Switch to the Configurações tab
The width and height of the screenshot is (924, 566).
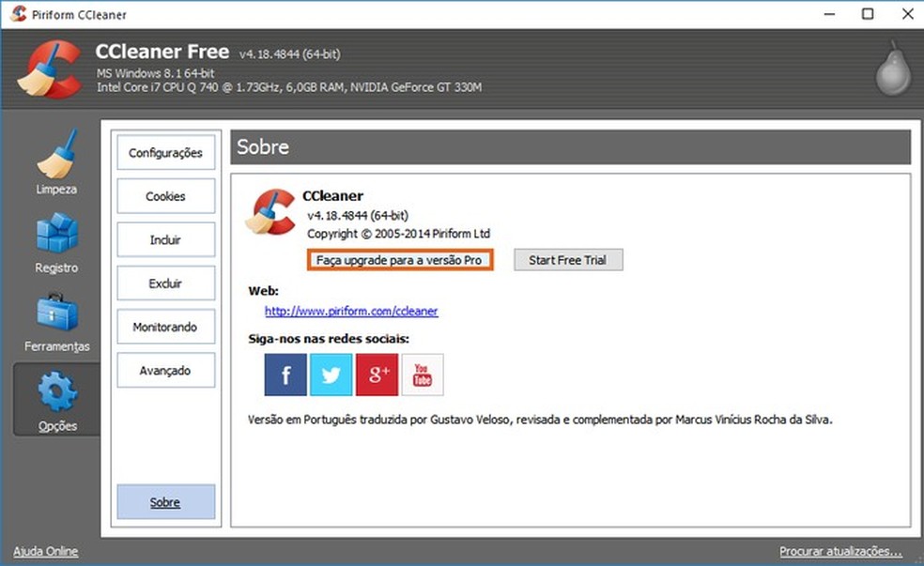coord(165,152)
